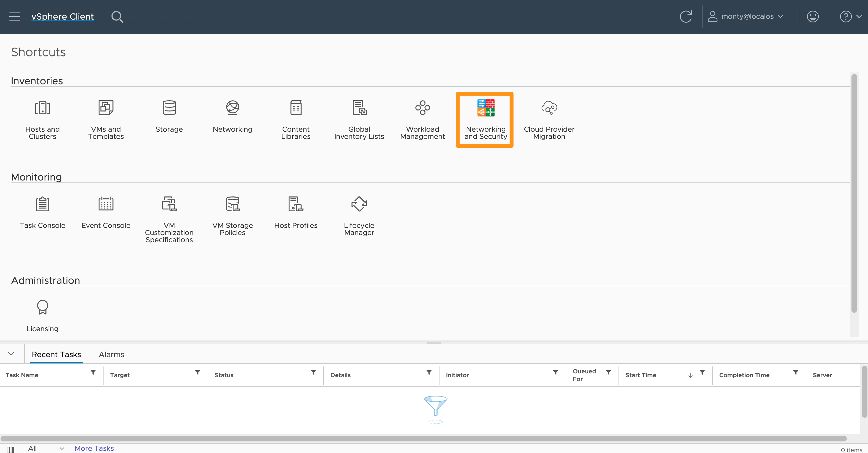Open VM Storage Policies shortcut

click(232, 216)
